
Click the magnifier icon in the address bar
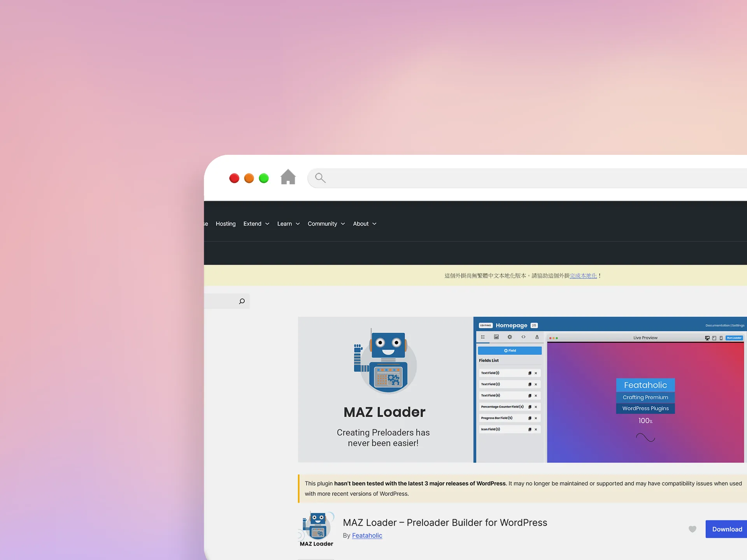(x=320, y=178)
